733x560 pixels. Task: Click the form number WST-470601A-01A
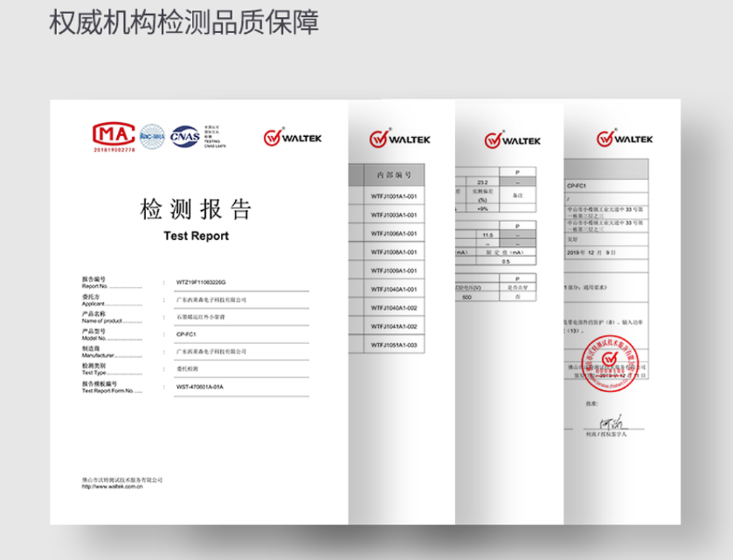200,387
